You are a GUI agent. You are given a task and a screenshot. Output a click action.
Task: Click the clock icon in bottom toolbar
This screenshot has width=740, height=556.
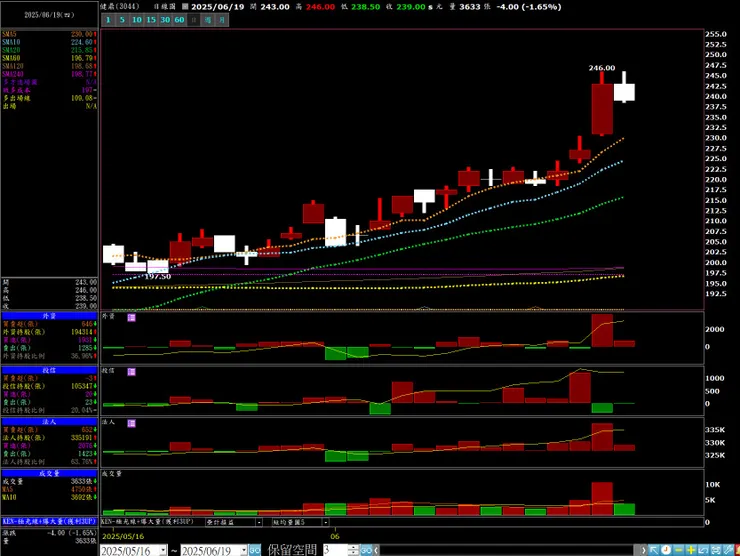pyautogui.click(x=666, y=550)
